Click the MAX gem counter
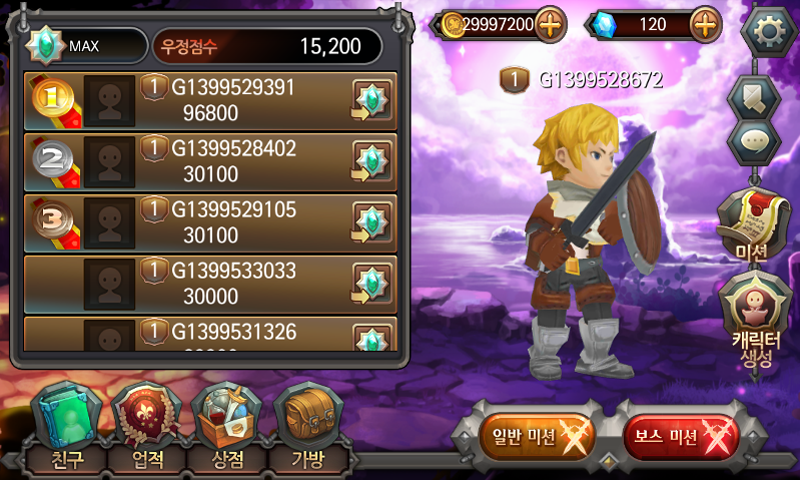The width and height of the screenshot is (800, 480). click(86, 46)
